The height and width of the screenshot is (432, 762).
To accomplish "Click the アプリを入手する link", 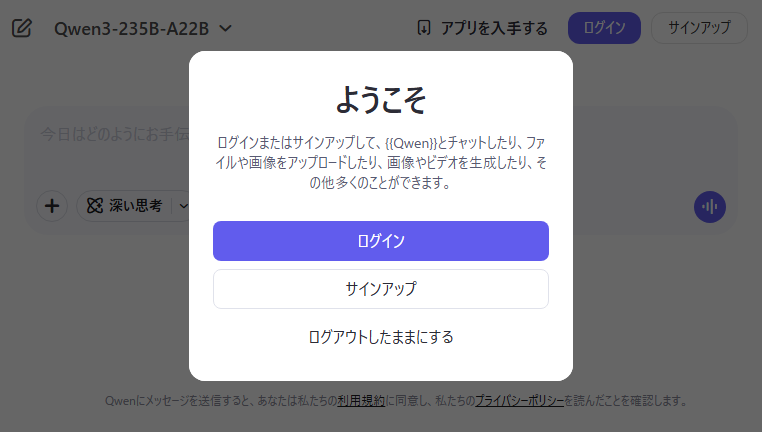I will tap(482, 28).
